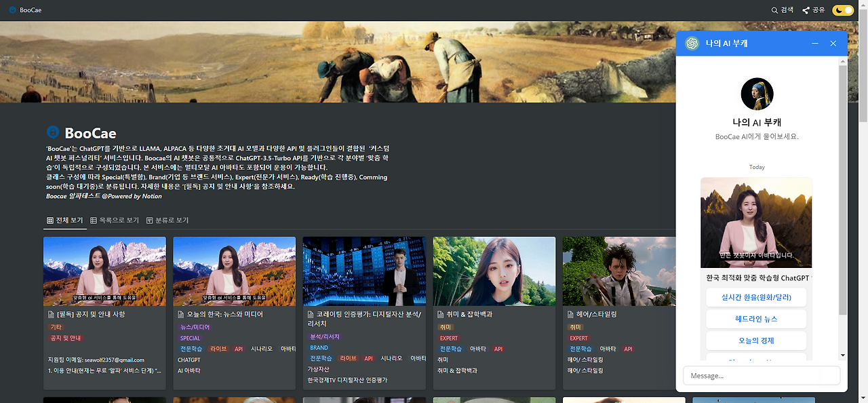Click document icon beside [필독] 공지 및 안내 사항
Image resolution: width=868 pixels, height=403 pixels.
click(52, 315)
